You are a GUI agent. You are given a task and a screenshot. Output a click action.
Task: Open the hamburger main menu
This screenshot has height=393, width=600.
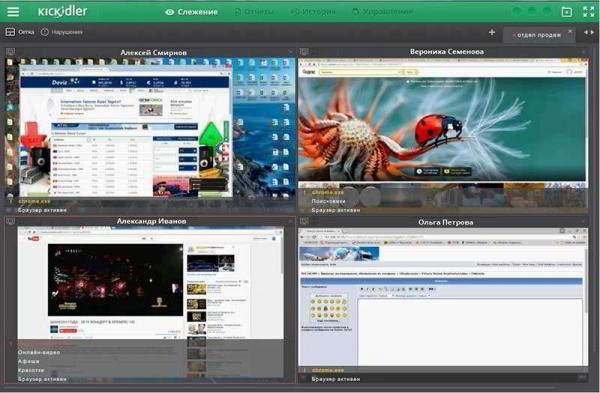13,11
